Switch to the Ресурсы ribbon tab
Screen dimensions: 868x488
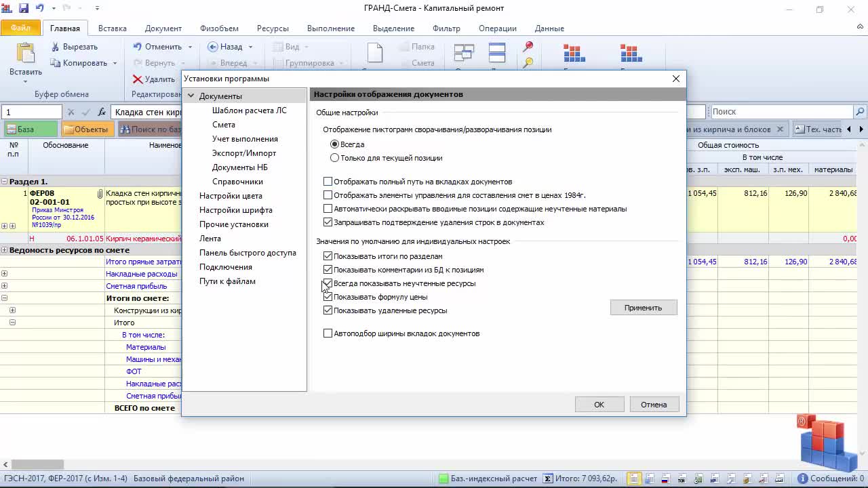pyautogui.click(x=273, y=28)
